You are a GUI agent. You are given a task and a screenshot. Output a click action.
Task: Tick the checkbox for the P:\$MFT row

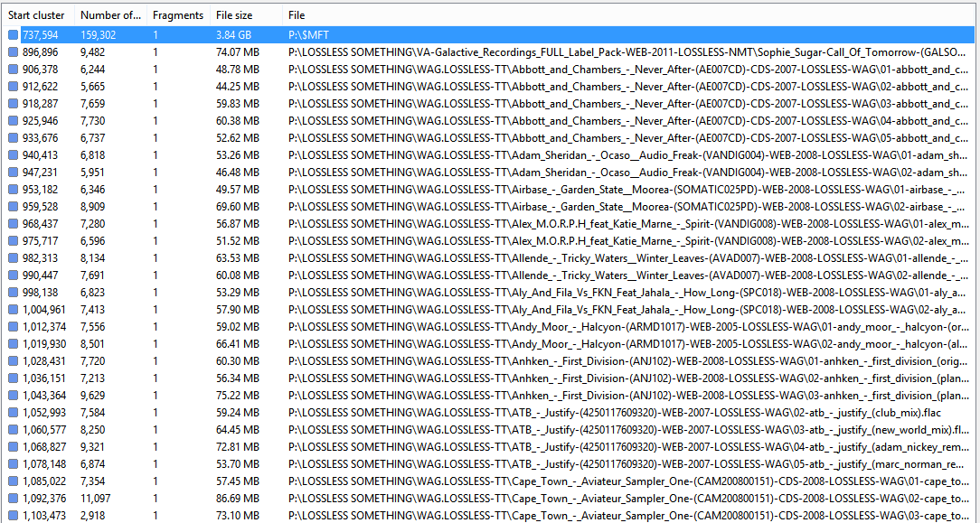[13, 35]
